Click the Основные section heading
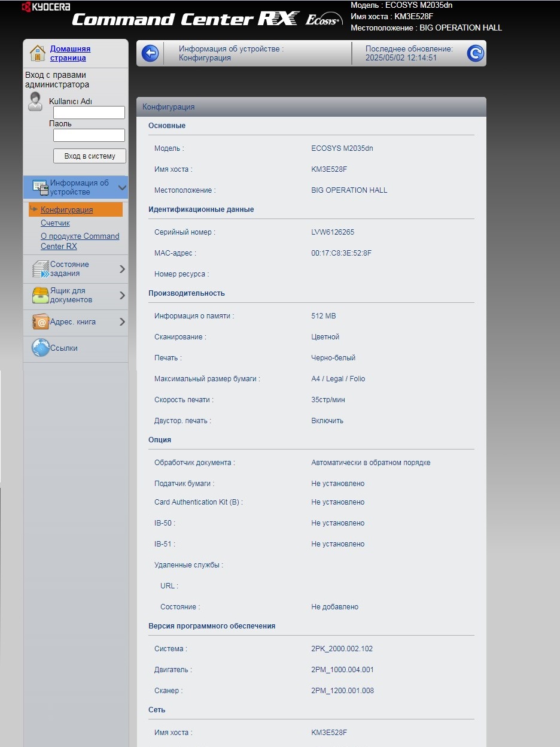 167,125
